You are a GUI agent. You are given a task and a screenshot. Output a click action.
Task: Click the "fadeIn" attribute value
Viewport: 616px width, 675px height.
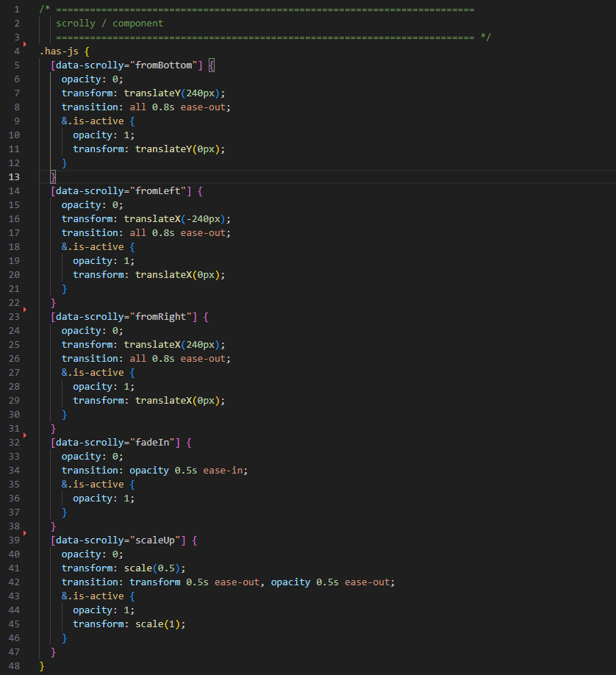[155, 443]
